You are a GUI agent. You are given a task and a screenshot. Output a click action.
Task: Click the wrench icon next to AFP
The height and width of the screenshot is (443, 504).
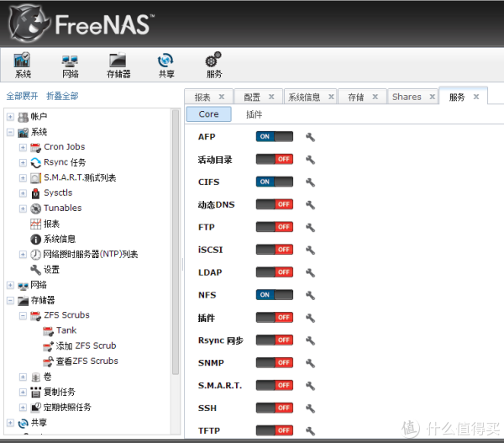coord(310,137)
